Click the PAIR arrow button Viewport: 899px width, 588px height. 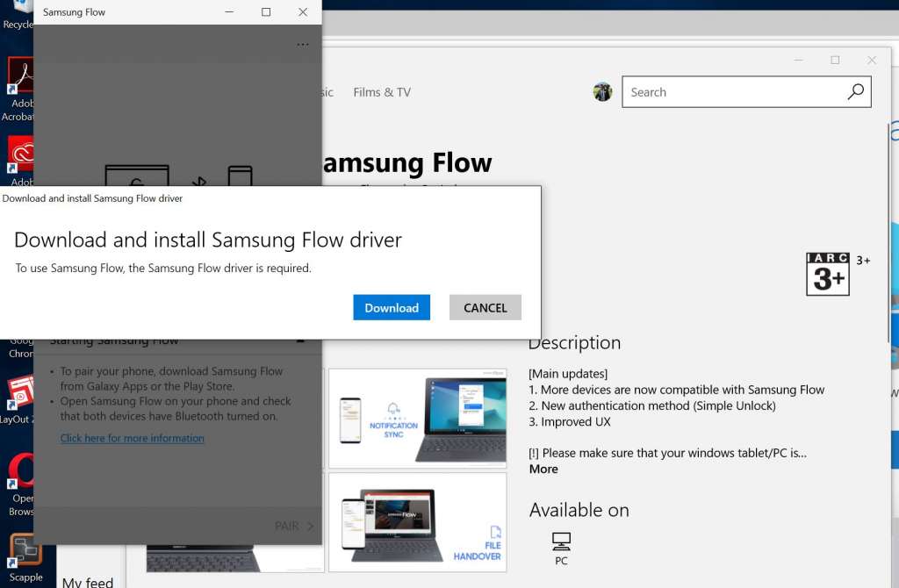pos(294,526)
